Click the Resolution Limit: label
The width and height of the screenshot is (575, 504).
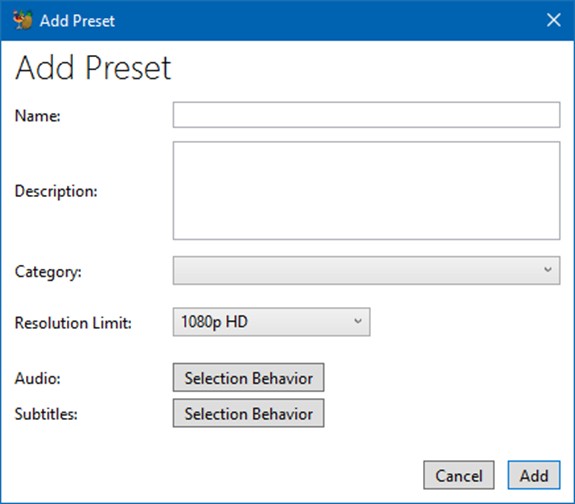[73, 323]
